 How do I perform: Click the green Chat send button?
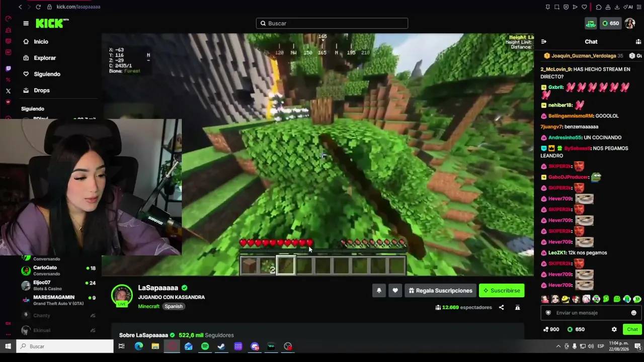point(632,329)
